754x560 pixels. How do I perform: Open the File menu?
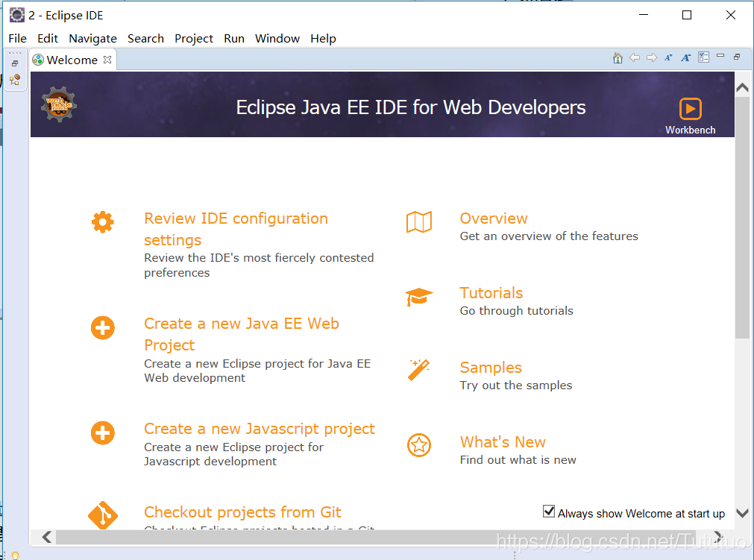point(17,39)
